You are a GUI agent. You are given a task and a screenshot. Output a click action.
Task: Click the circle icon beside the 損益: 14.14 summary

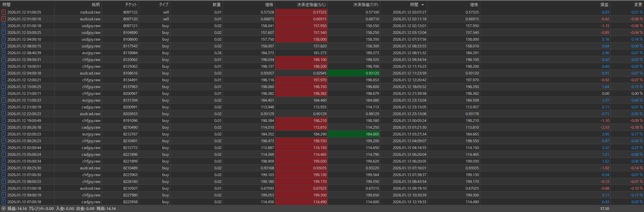[3, 209]
